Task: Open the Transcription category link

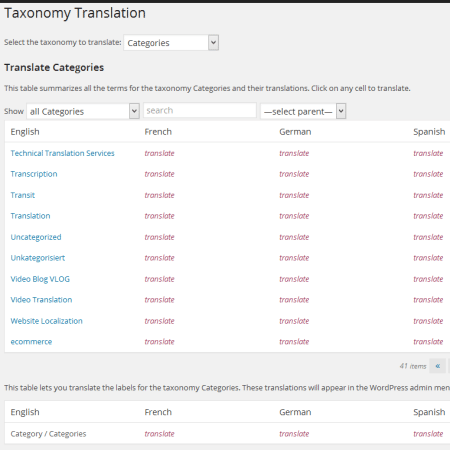Action: 34,174
